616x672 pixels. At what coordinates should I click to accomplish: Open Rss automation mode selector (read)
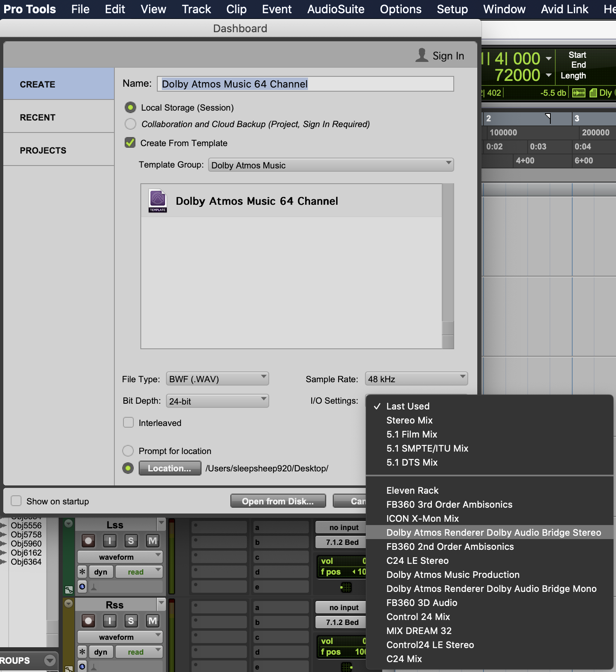coord(139,652)
